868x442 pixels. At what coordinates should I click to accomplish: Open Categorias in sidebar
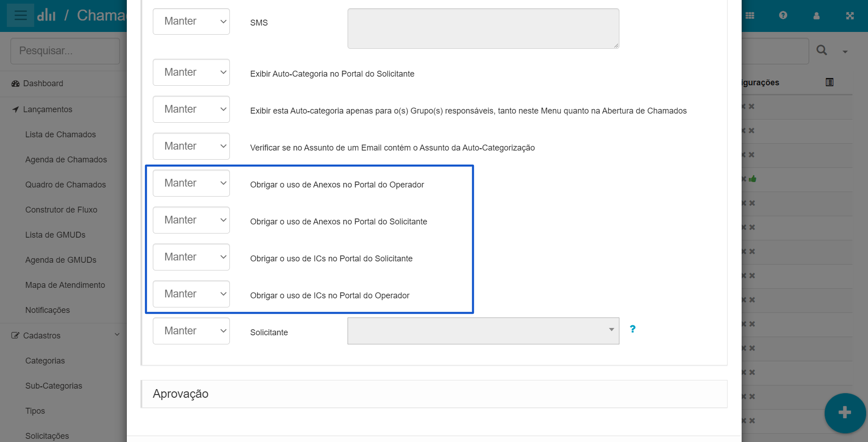pos(45,361)
